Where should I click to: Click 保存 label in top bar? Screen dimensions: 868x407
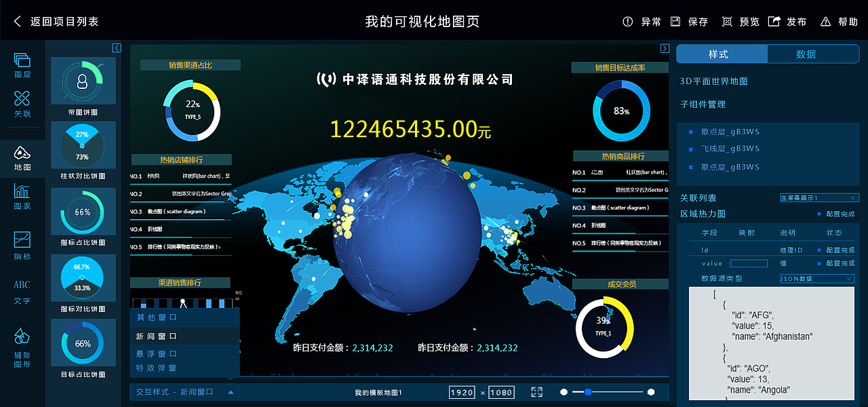pyautogui.click(x=698, y=22)
